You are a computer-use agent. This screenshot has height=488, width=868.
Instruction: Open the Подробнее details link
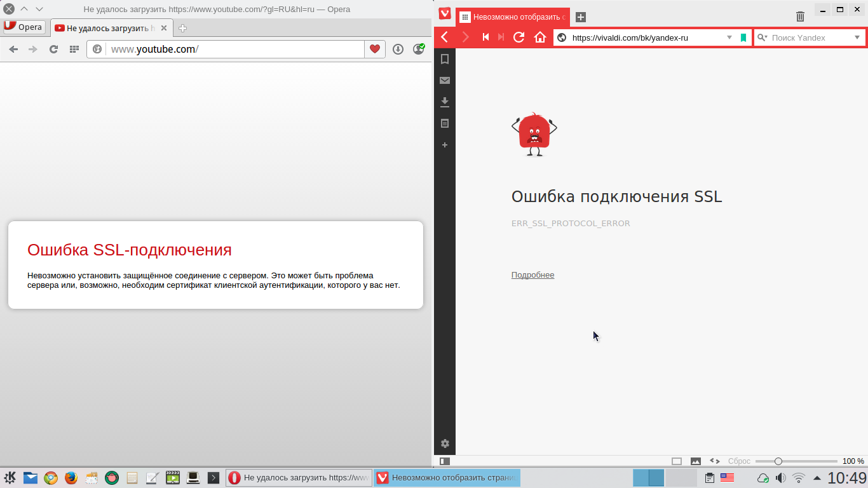coord(532,275)
